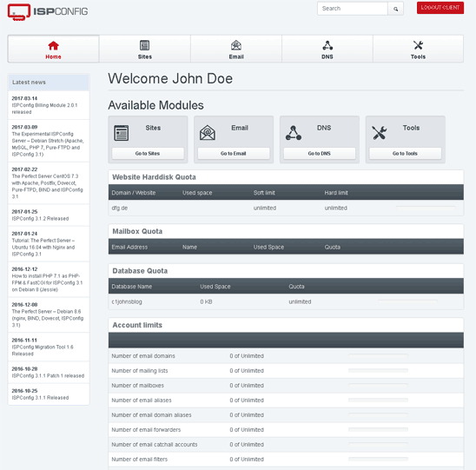Image resolution: width=476 pixels, height=470 pixels.
Task: Click the DNS module card icon
Action: tap(294, 133)
